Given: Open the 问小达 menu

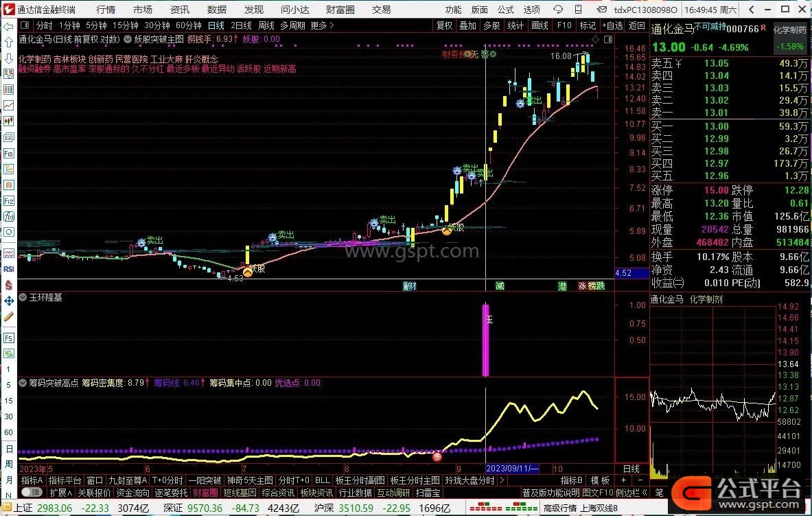Looking at the screenshot, I should click(294, 10).
